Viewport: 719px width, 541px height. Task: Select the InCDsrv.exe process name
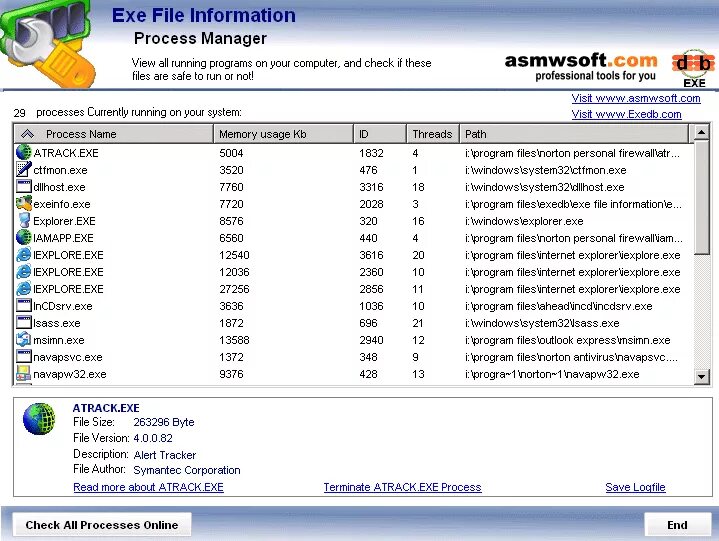pyautogui.click(x=63, y=306)
